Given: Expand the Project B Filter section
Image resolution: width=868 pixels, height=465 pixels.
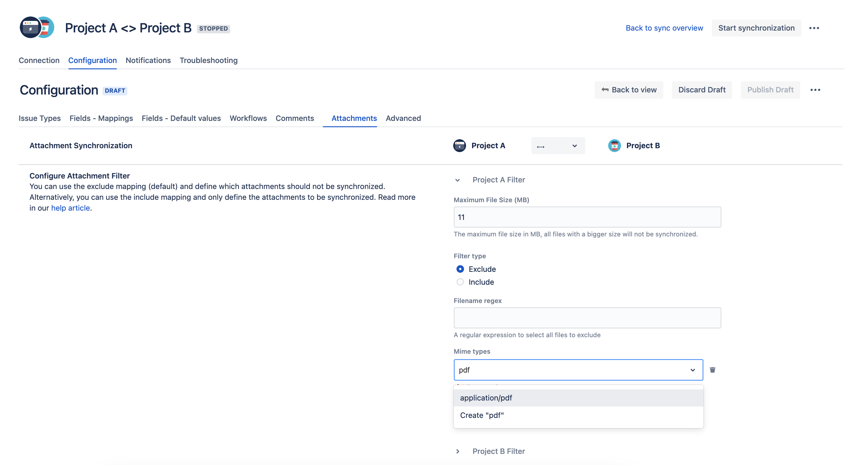Looking at the screenshot, I should 457,451.
